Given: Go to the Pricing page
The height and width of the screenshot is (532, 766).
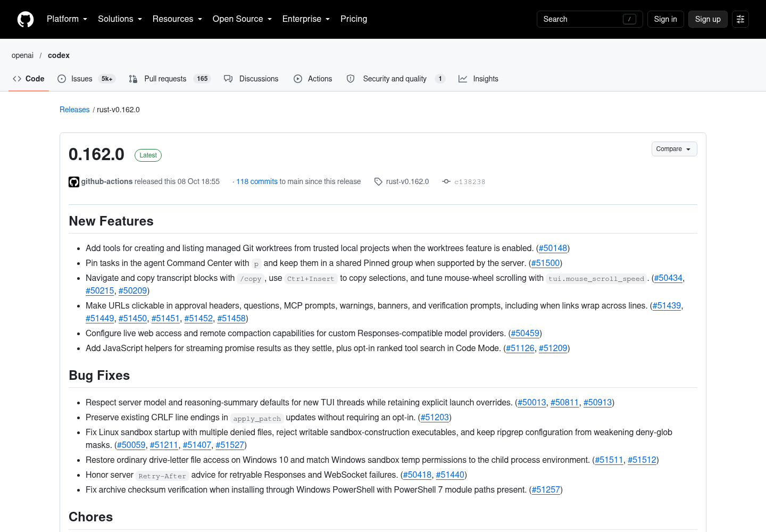Looking at the screenshot, I should 354,19.
